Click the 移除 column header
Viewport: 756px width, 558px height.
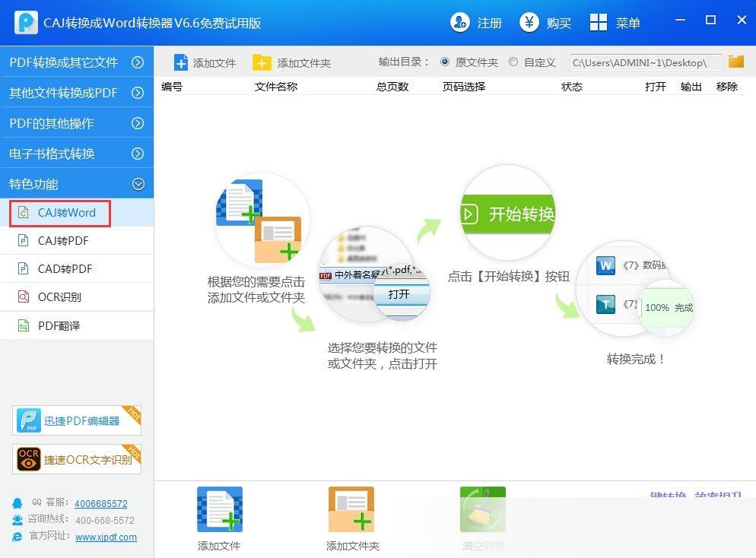(x=726, y=86)
